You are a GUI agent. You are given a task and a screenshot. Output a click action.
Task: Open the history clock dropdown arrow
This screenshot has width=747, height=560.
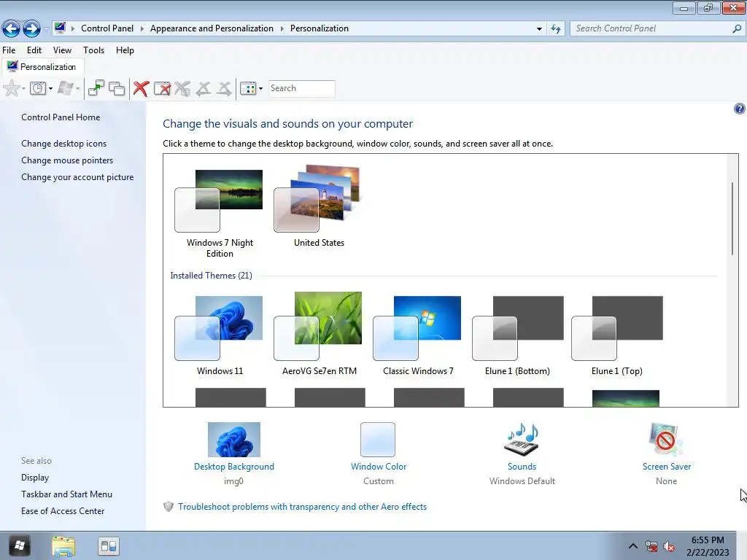tap(50, 88)
